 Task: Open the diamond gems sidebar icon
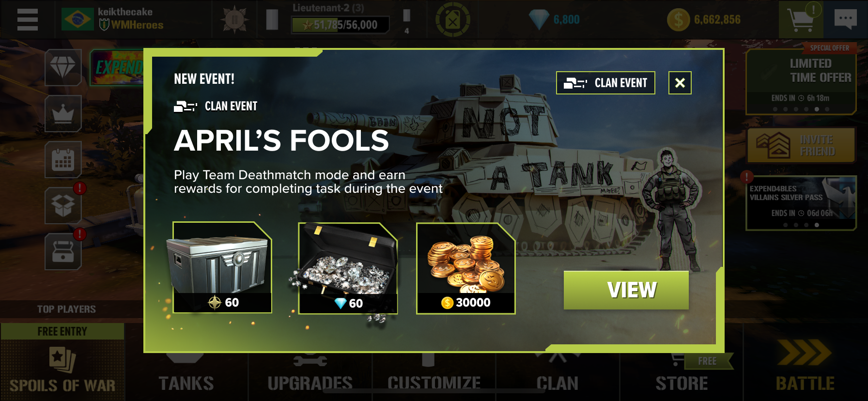[x=63, y=68]
